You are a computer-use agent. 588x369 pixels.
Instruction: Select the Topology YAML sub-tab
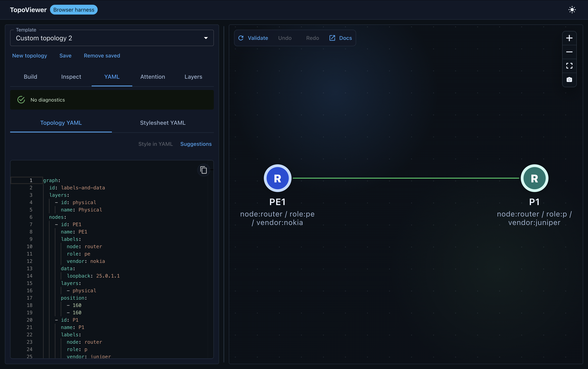click(x=61, y=123)
